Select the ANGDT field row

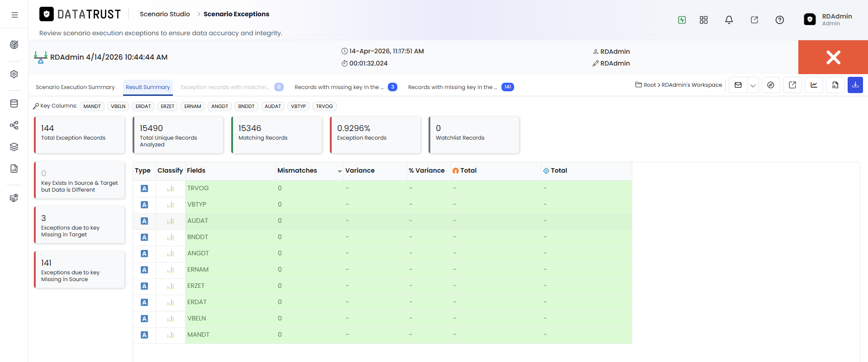(x=382, y=253)
